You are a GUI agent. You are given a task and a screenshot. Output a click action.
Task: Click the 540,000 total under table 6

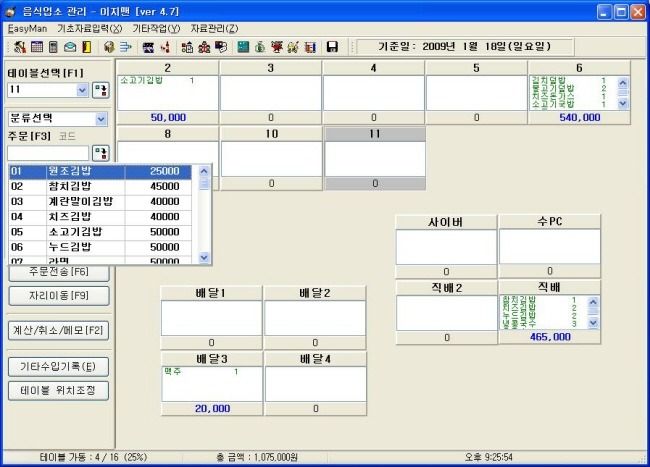coord(580,118)
